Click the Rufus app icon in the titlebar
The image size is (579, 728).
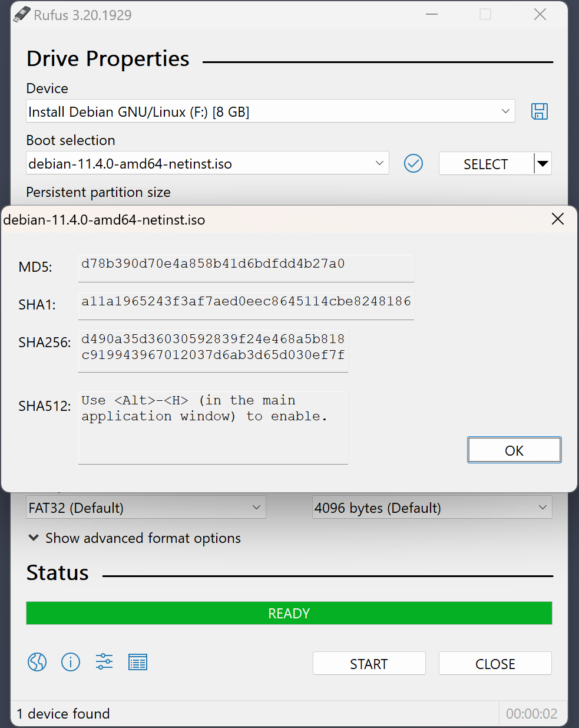19,14
